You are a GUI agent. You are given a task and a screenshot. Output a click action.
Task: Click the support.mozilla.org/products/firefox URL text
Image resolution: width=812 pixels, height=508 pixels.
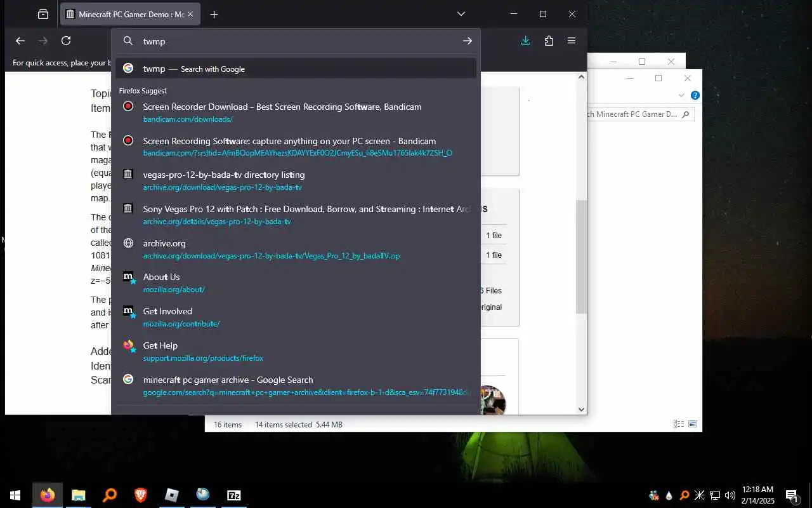203,358
